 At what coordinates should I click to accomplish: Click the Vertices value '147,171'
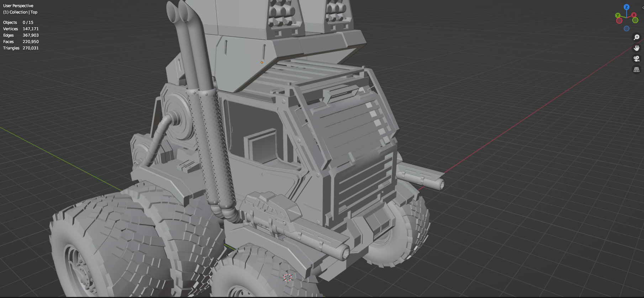[x=31, y=29]
